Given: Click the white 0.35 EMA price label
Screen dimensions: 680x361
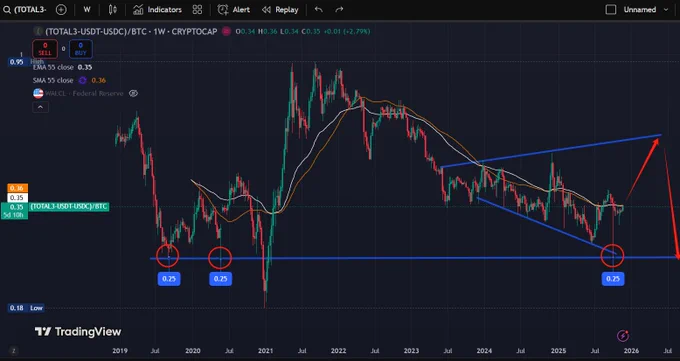Looking at the screenshot, I should pyautogui.click(x=17, y=197).
